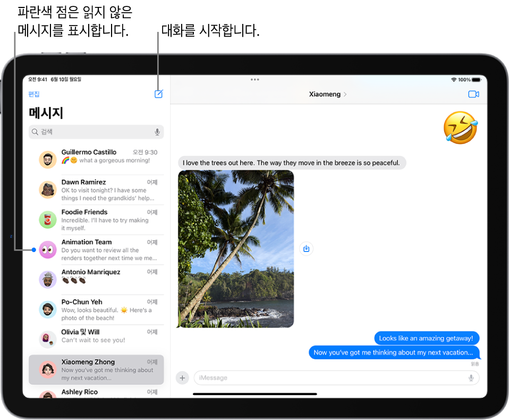Image resolution: width=510 pixels, height=420 pixels.
Task: Tap the three-dot multitasking control
Action: [254, 79]
